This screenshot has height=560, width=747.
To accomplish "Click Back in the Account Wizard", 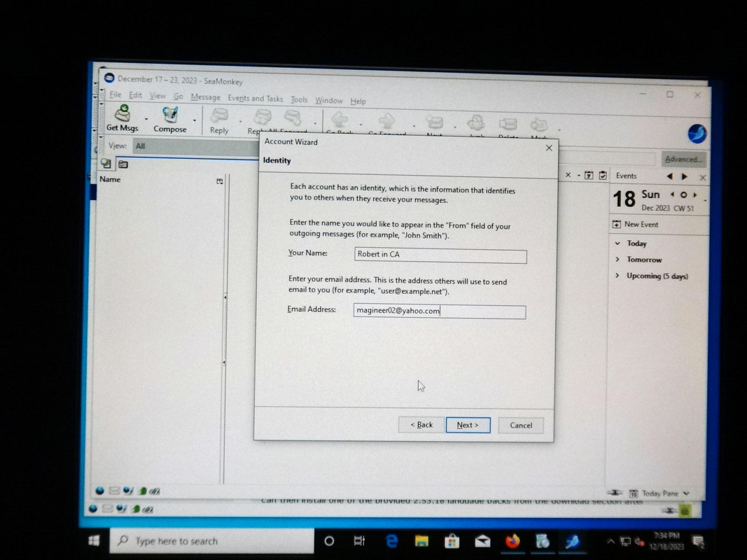I will 421,424.
